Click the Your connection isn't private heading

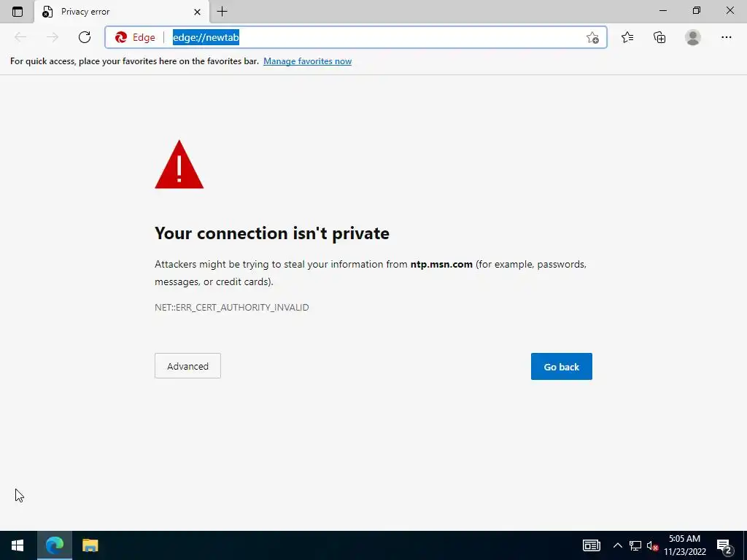[272, 233]
